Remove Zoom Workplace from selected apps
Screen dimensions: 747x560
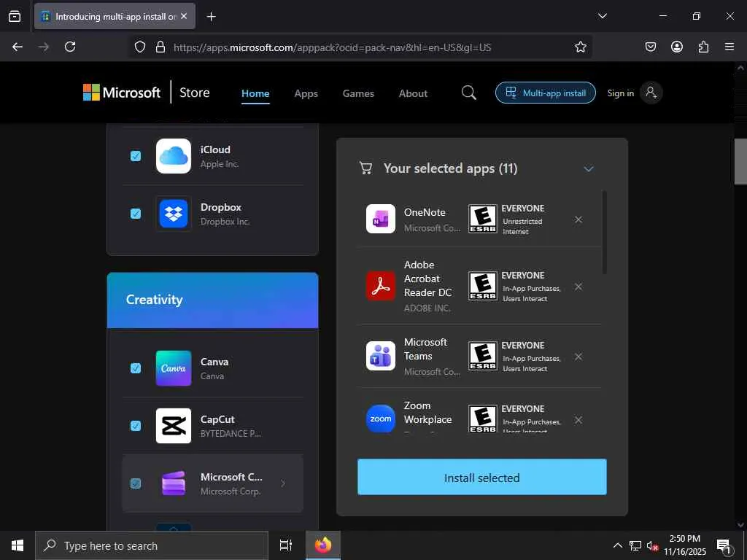[578, 420]
